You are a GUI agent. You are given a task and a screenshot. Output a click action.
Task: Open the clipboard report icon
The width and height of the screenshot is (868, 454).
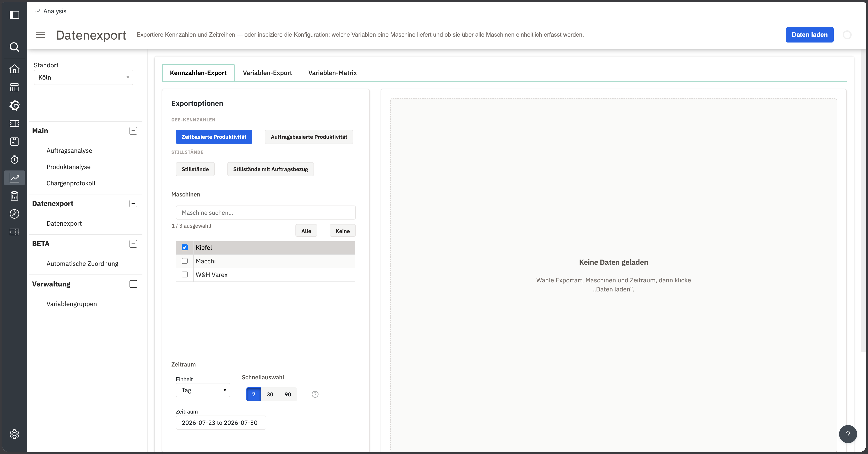14,196
